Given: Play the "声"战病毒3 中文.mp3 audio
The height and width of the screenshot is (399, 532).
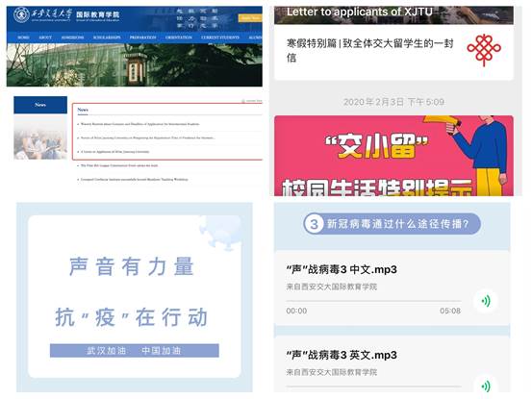Looking at the screenshot, I should tap(486, 301).
